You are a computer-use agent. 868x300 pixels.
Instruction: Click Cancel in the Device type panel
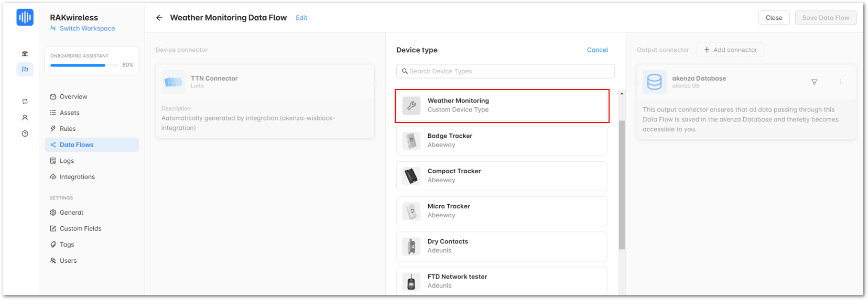click(597, 50)
